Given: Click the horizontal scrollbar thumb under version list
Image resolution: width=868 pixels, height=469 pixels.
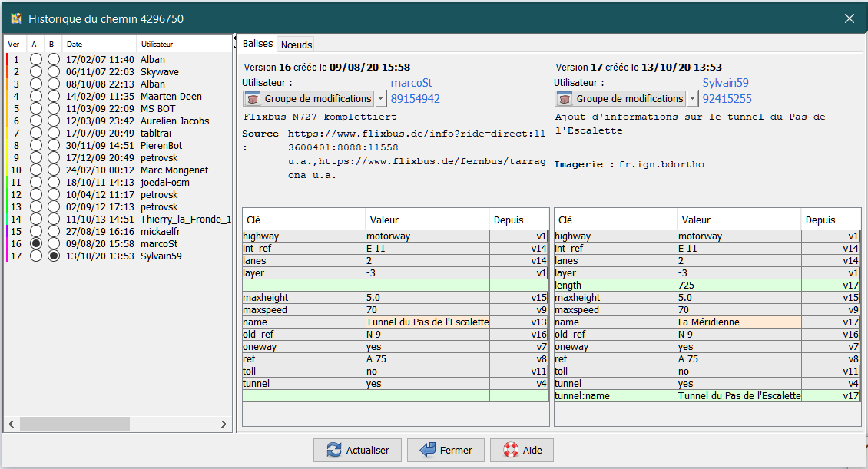Looking at the screenshot, I should click(75, 424).
